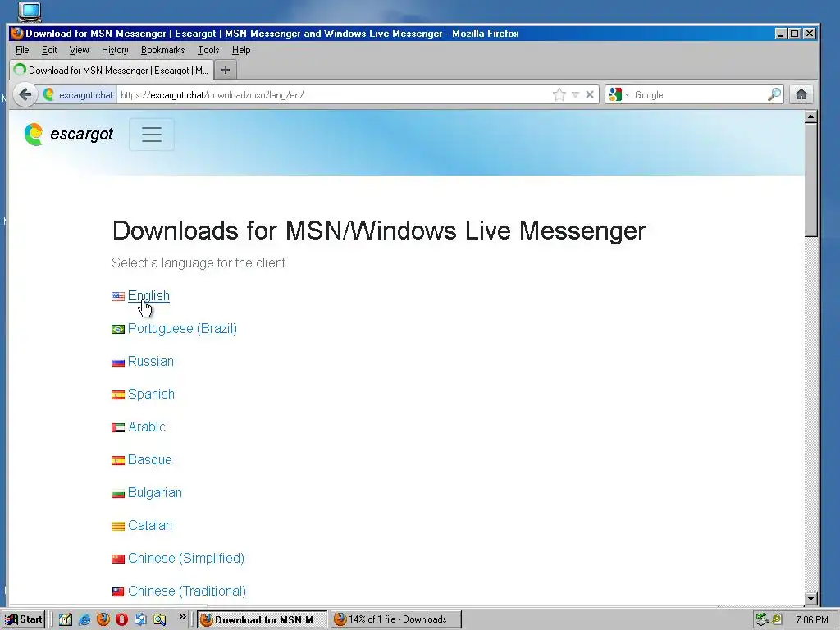This screenshot has height=630, width=840.
Task: Click the Russian flag icon
Action: [x=118, y=362]
